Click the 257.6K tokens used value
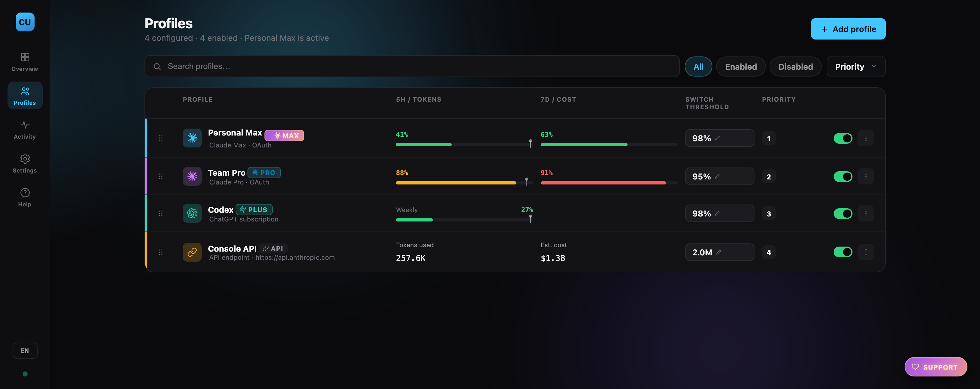 click(411, 258)
